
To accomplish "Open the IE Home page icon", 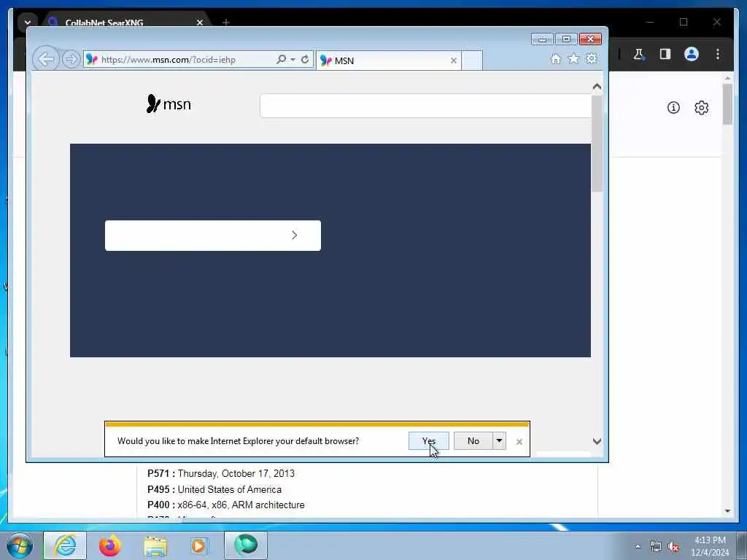I will click(x=555, y=58).
